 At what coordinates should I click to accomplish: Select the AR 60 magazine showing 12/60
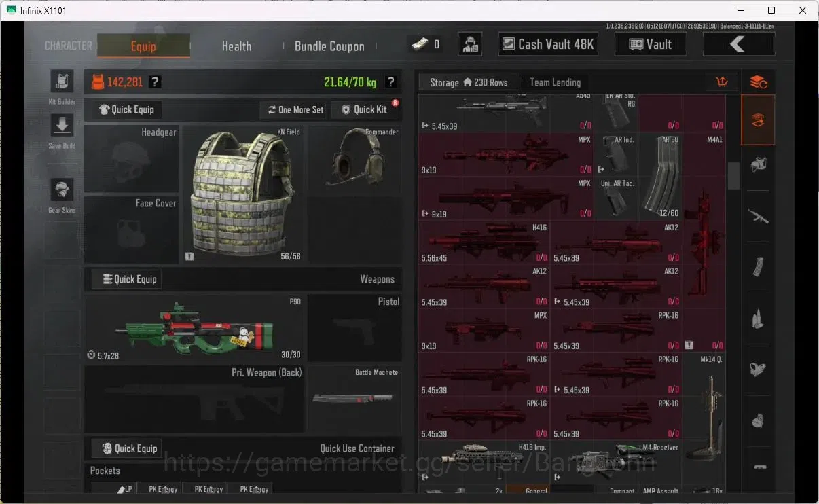tap(660, 177)
